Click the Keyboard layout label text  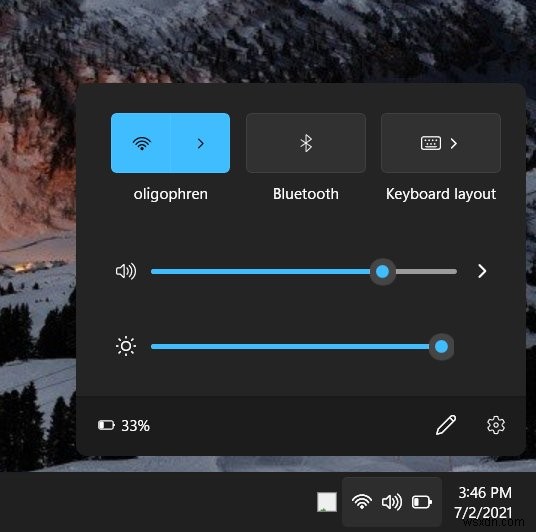tap(441, 194)
